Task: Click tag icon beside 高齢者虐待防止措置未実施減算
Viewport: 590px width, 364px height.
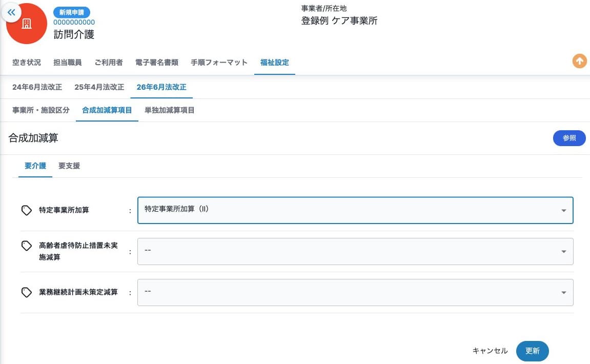Action: coord(26,246)
